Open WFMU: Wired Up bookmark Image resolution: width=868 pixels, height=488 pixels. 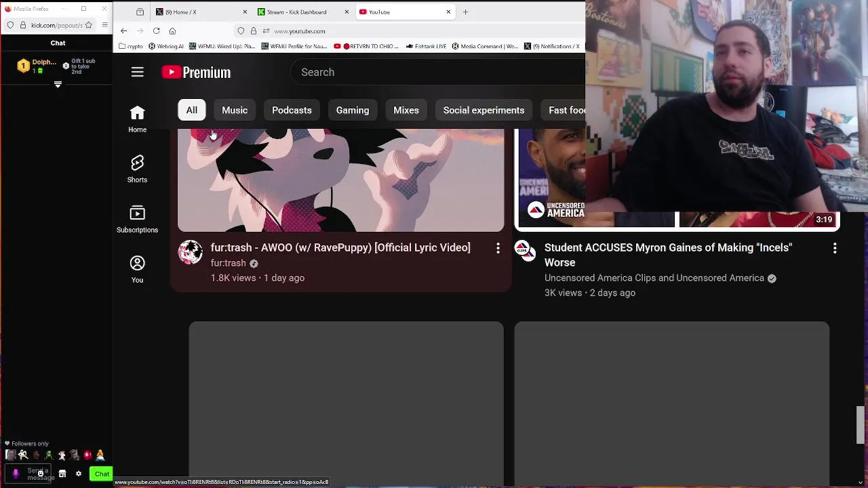222,46
